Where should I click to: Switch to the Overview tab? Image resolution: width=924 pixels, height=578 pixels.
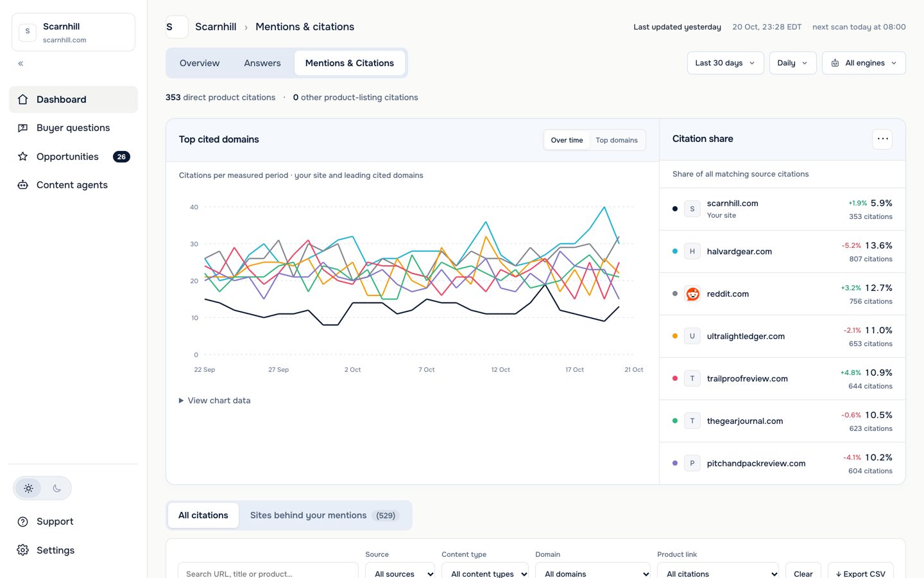(x=200, y=63)
